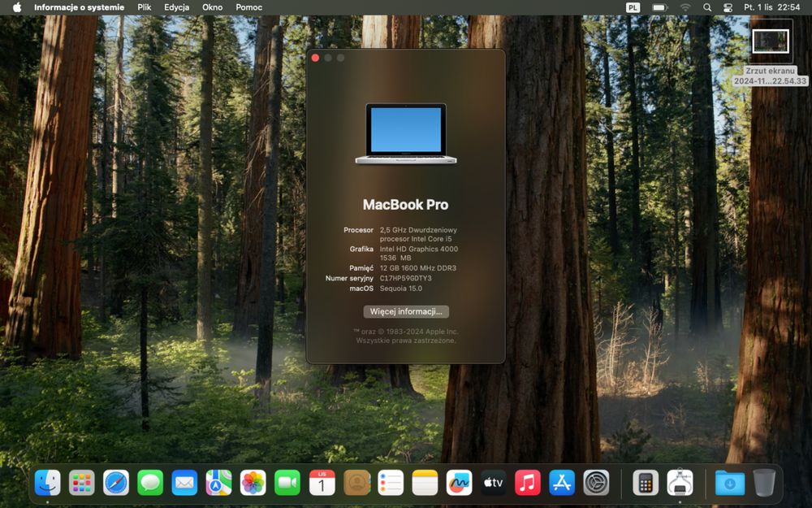
Task: Open the Messages app in the Dock
Action: coord(150,483)
